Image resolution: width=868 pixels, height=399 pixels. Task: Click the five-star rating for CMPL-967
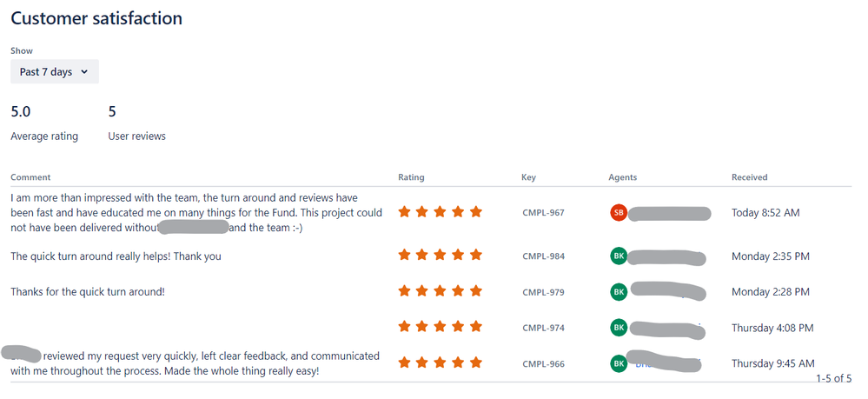pos(441,212)
